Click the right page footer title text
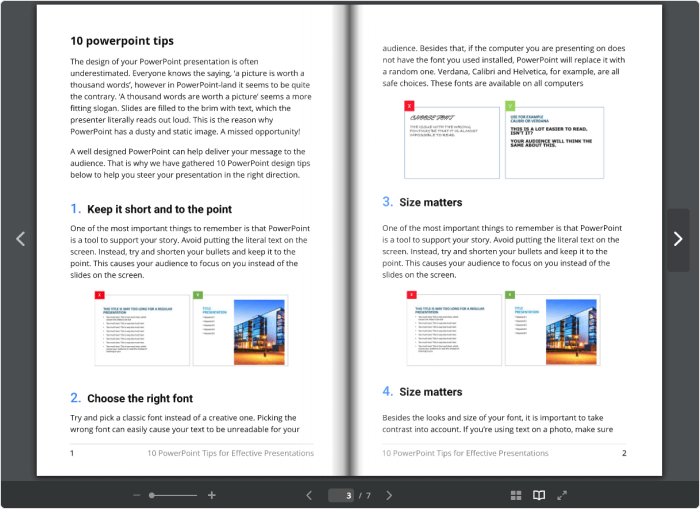Image resolution: width=700 pixels, height=509 pixels. click(465, 453)
